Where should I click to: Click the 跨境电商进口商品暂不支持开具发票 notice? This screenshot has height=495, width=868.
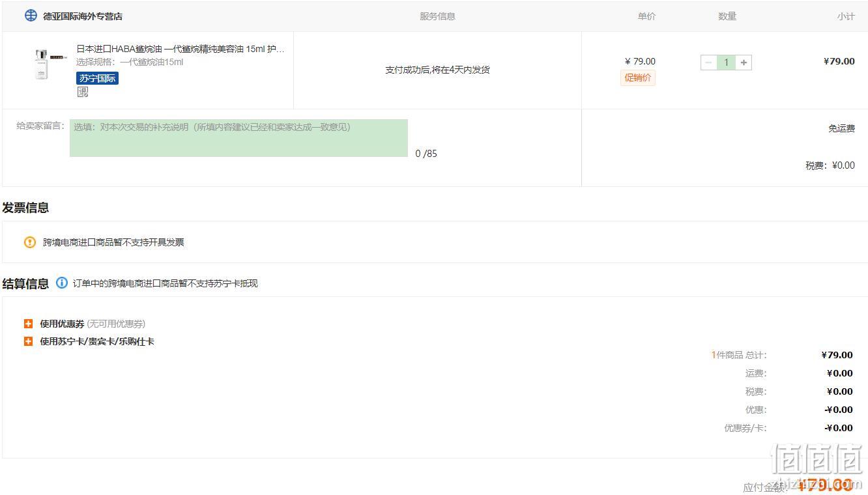tap(113, 242)
